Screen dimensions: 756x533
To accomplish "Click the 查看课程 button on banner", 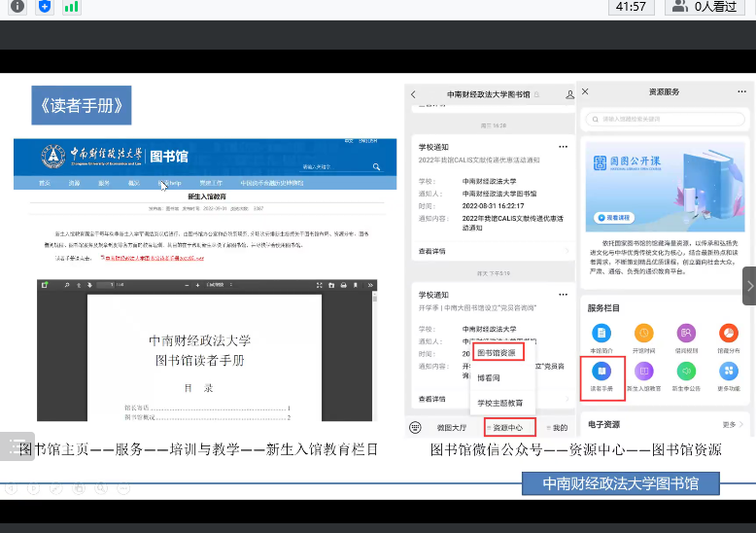I will point(610,221).
